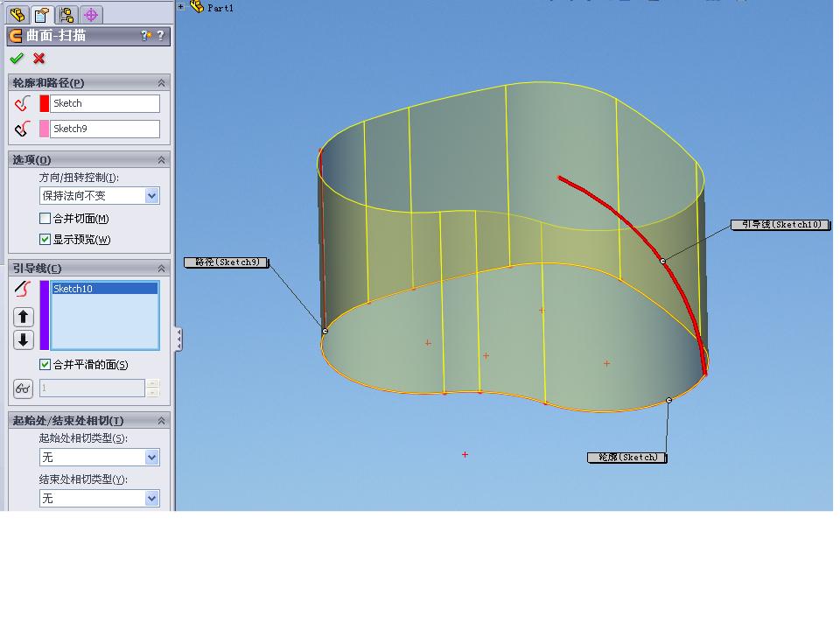This screenshot has width=840, height=630.
Task: Click the 轮廓(Sketch) callout label
Action: 627,458
